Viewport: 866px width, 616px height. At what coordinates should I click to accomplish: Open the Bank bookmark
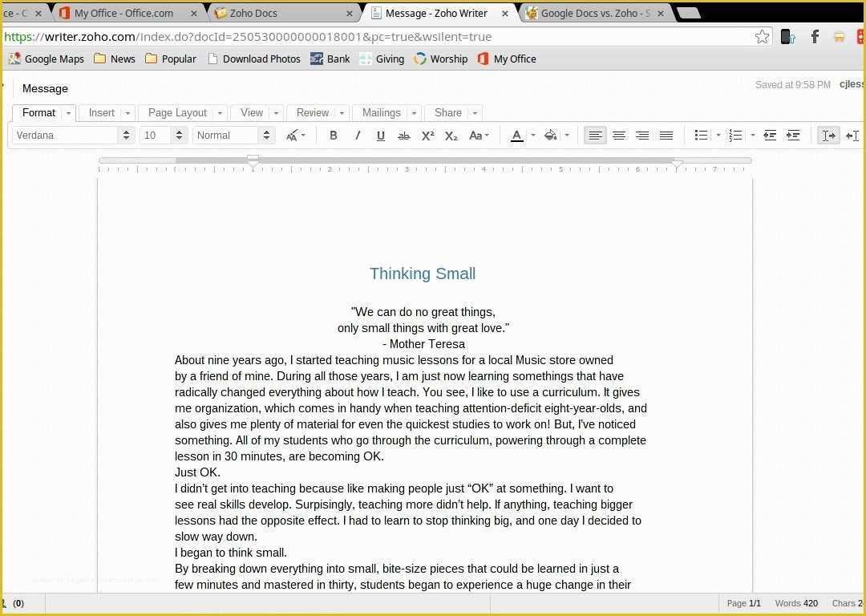click(330, 59)
